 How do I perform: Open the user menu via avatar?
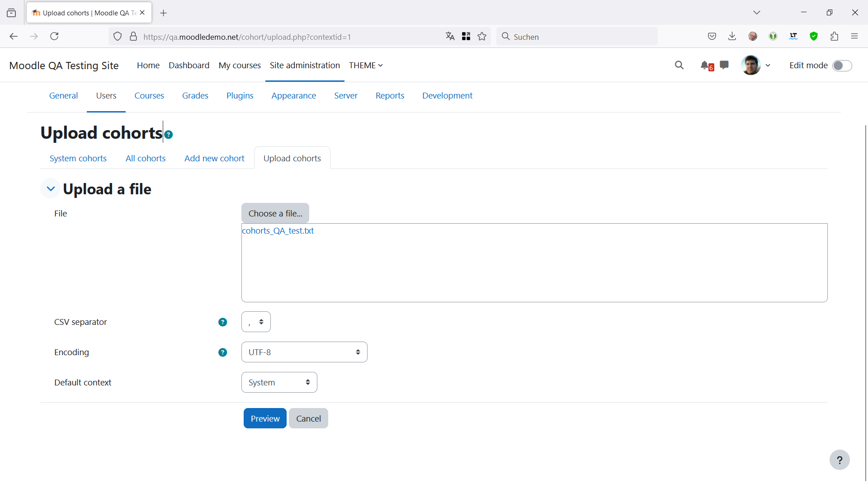pyautogui.click(x=751, y=66)
